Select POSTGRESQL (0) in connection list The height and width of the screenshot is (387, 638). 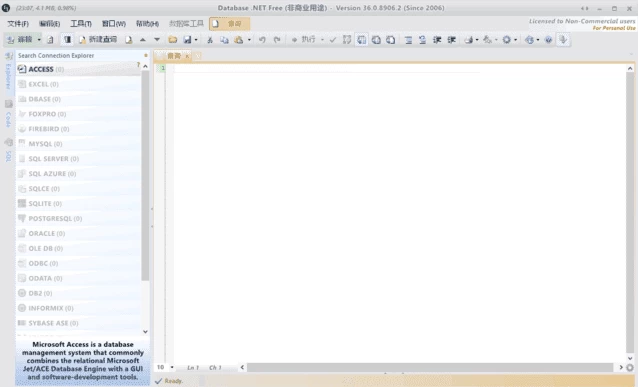point(78,219)
